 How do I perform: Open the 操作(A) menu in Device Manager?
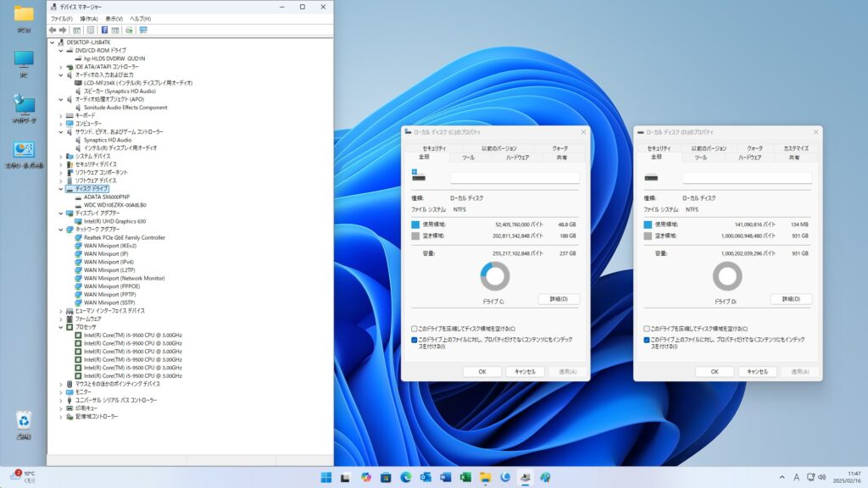[x=88, y=18]
